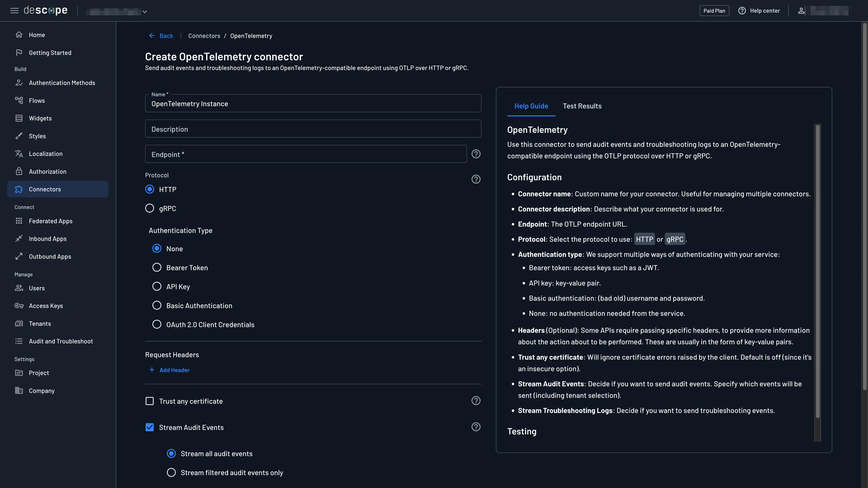Switch to the Test Results tab
This screenshot has width=868, height=488.
click(582, 106)
